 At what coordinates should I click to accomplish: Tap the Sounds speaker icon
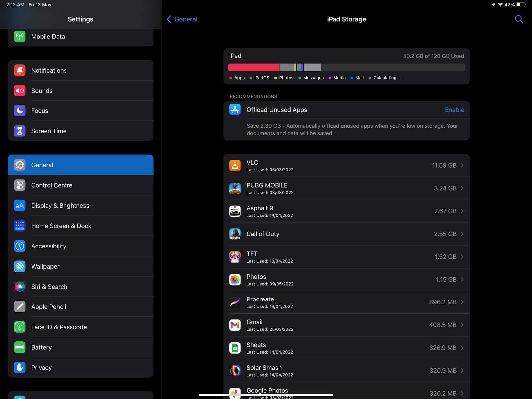point(20,91)
